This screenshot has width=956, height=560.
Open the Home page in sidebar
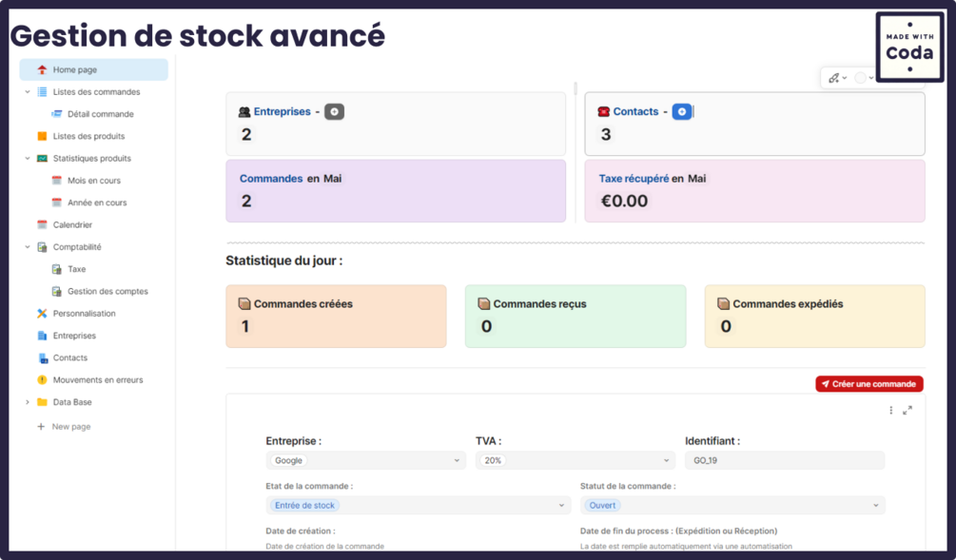75,70
